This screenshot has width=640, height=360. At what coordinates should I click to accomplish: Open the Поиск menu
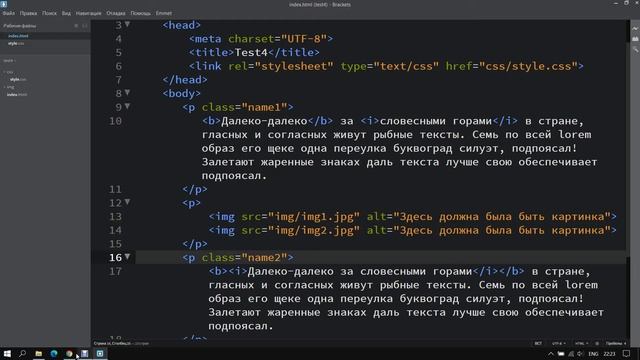click(x=49, y=13)
